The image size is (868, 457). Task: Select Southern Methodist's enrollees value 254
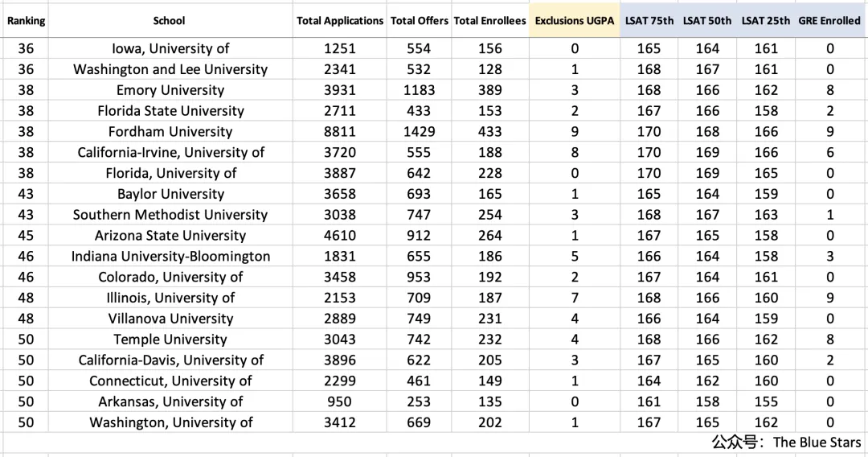click(490, 215)
